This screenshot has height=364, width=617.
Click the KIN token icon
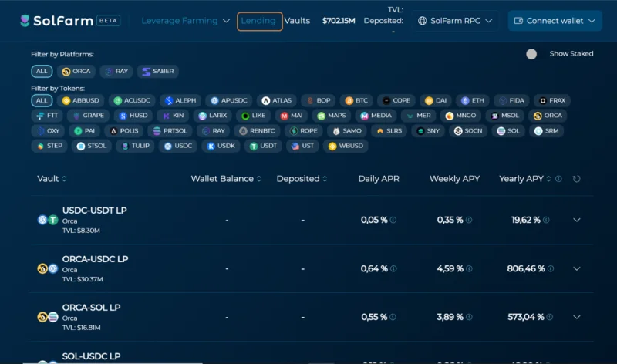click(166, 116)
